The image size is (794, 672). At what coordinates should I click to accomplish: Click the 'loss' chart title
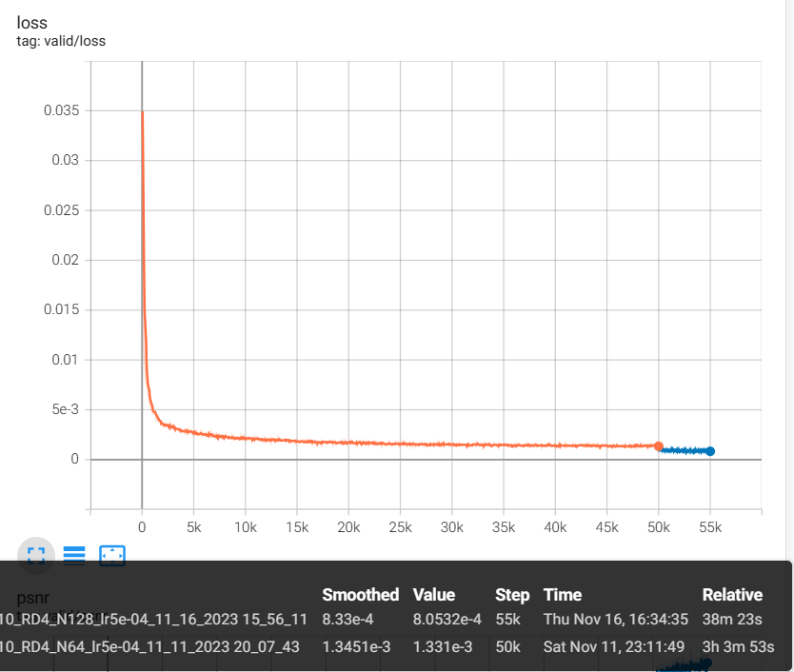(32, 23)
